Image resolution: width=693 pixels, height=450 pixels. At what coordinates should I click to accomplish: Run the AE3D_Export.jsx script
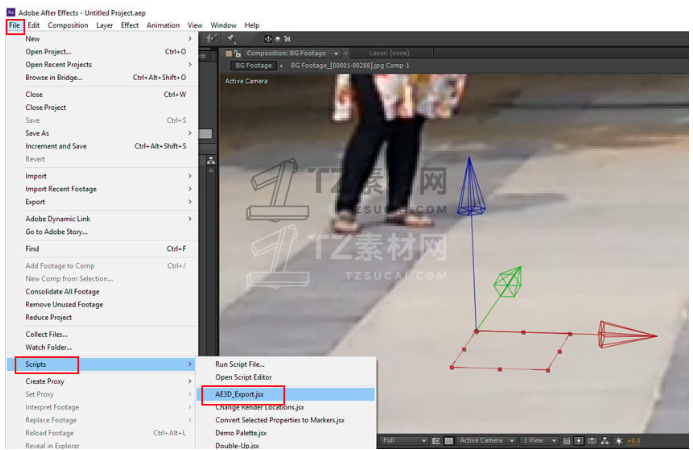[287, 394]
